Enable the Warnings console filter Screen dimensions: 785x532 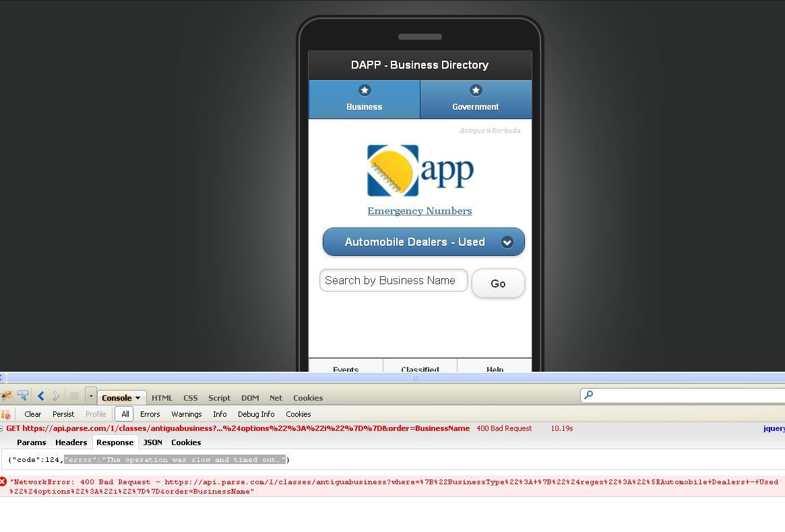coord(186,414)
